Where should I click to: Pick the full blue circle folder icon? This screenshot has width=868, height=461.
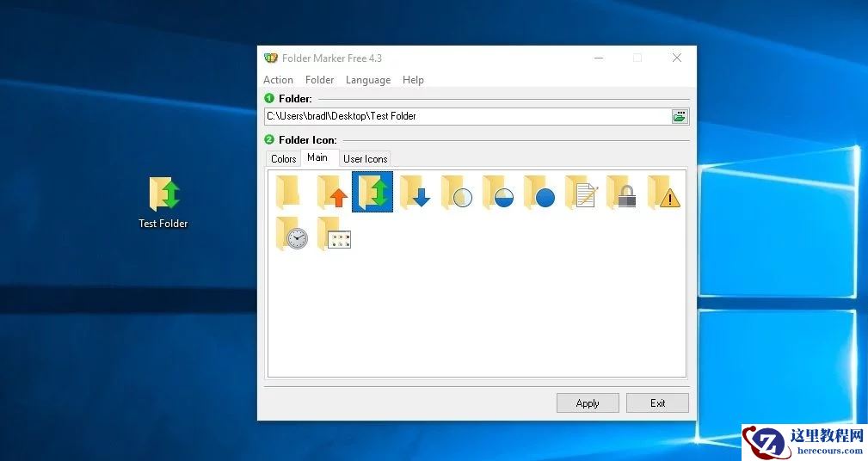[539, 192]
